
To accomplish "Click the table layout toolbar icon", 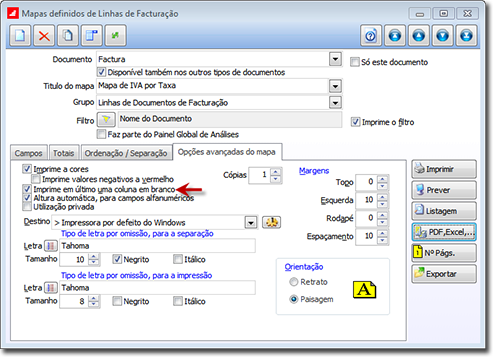I will [x=92, y=35].
